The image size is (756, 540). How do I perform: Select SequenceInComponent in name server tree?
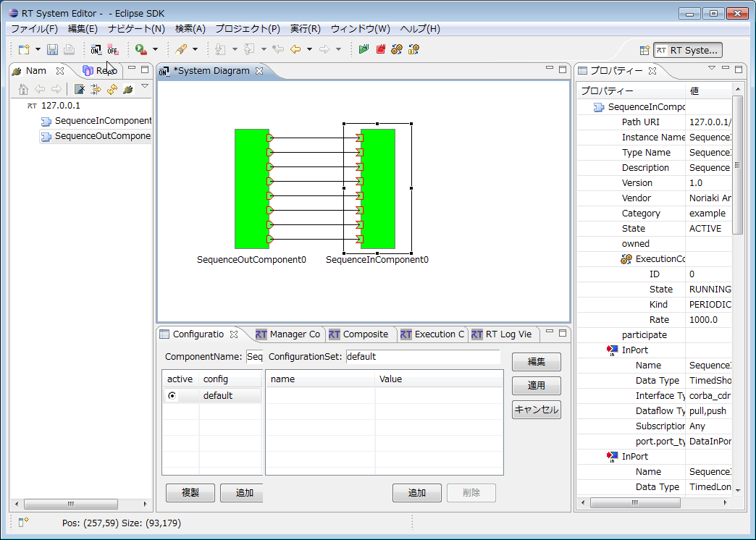(96, 121)
